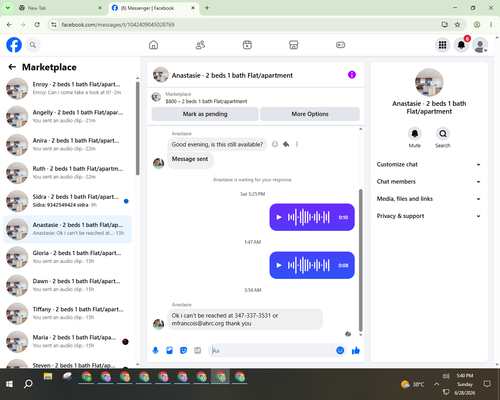The image size is (500, 400).
Task: Open the Dawn conversation
Action: pyautogui.click(x=68, y=285)
